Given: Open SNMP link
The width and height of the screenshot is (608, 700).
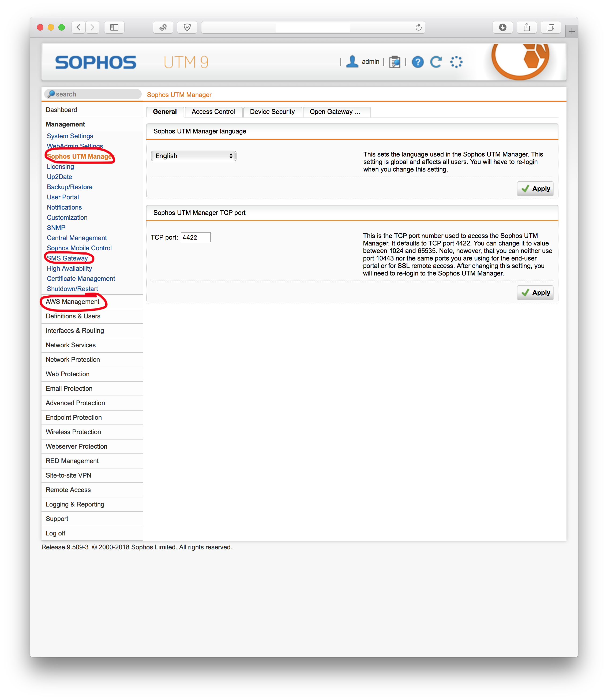Looking at the screenshot, I should tap(56, 228).
